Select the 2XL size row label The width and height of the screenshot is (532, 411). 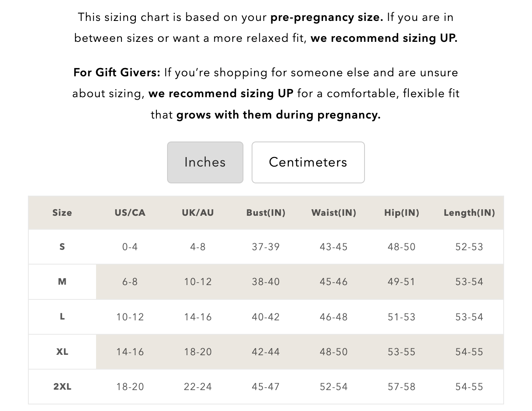pyautogui.click(x=62, y=386)
